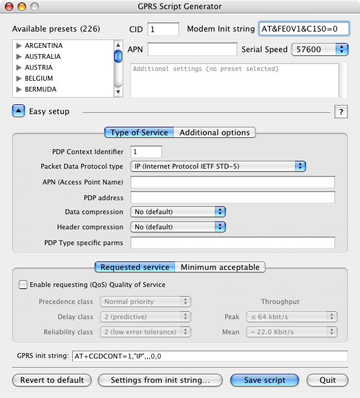Open help with the question mark button
Screen dimensions: 360x398
point(341,112)
